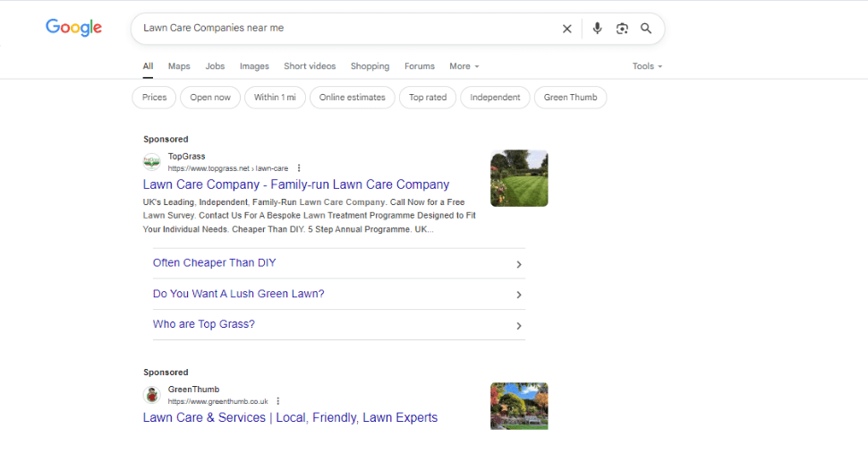Click the TopGrass site name text

coord(186,156)
